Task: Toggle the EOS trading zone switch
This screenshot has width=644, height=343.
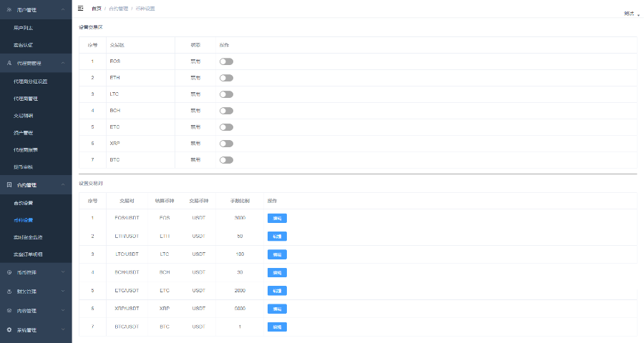Action: 226,61
